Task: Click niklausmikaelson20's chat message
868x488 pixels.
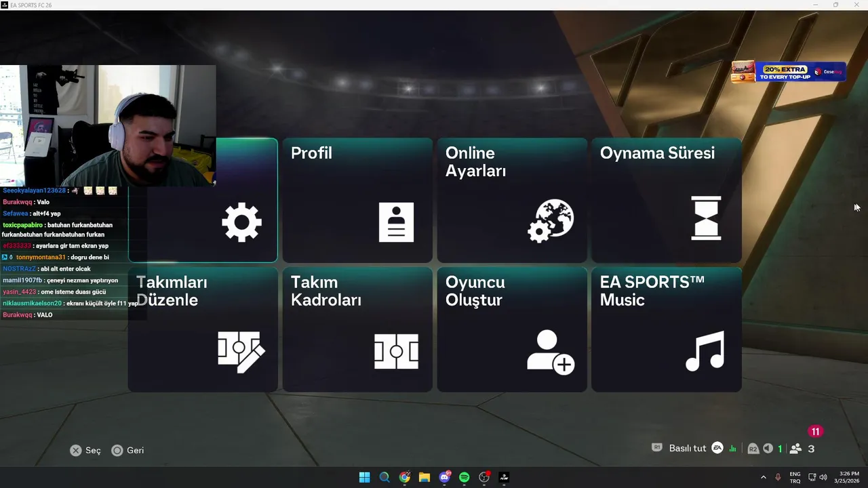Action: 71,304
